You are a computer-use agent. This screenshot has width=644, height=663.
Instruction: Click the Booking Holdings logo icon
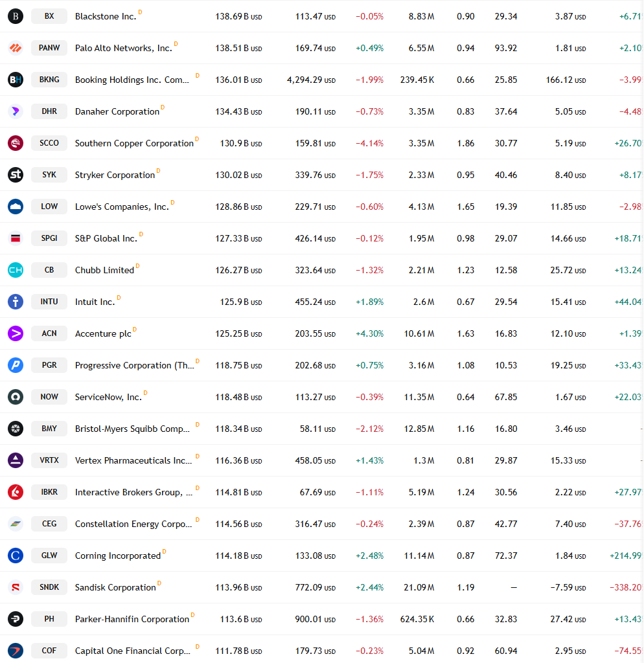(x=16, y=80)
